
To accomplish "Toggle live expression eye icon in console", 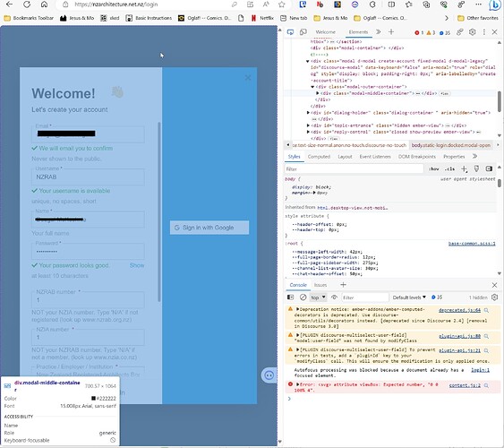I will coord(334,297).
